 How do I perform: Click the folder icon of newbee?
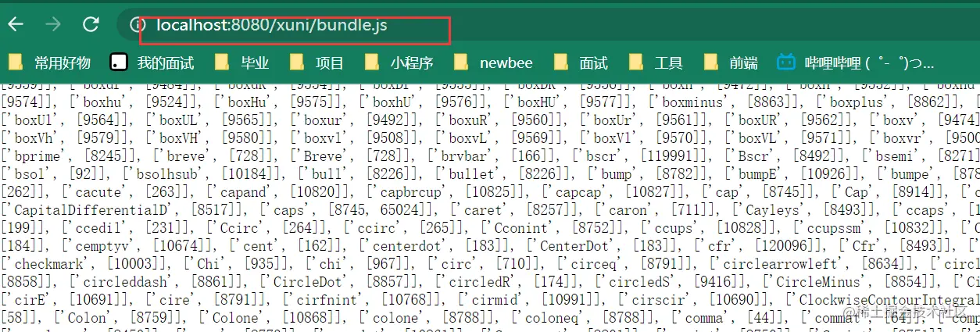tap(461, 62)
